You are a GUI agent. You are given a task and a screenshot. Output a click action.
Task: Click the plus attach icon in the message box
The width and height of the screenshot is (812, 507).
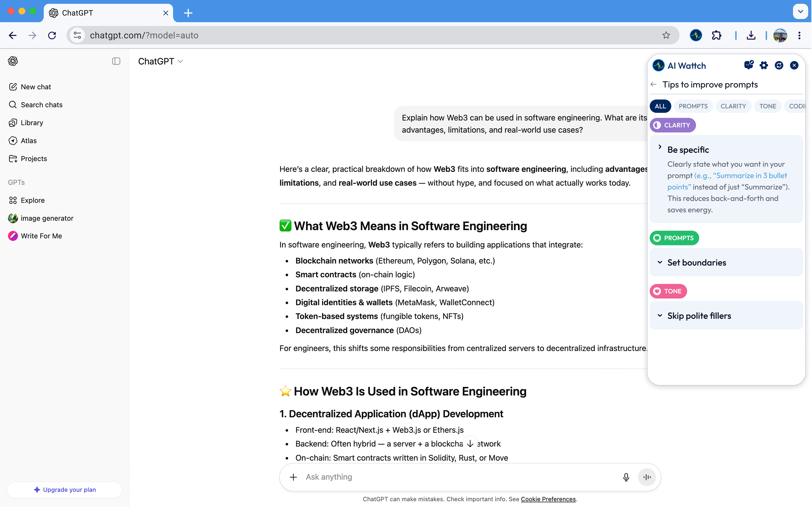point(293,477)
